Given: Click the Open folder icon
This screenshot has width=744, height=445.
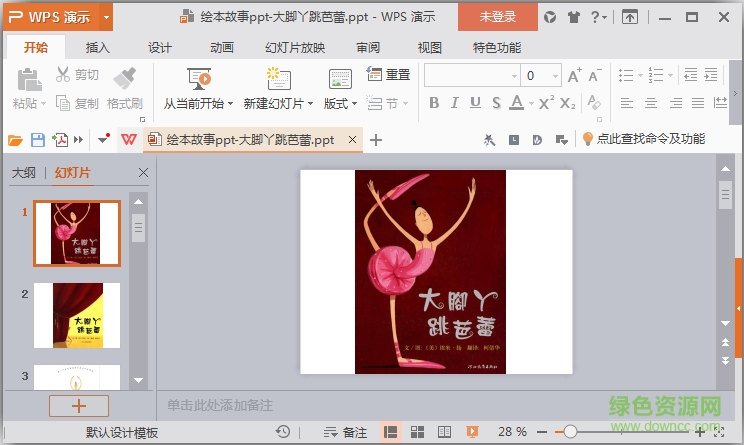Looking at the screenshot, I should [15, 140].
